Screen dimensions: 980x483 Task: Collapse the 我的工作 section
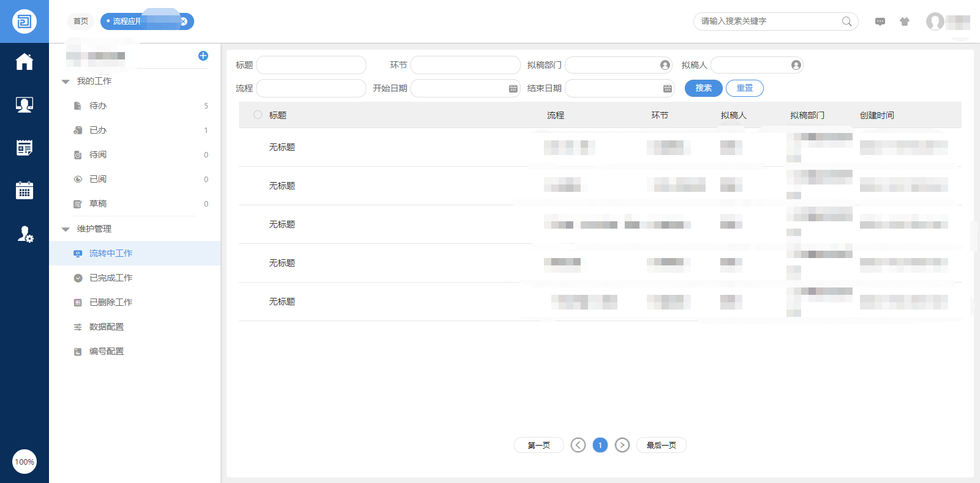tap(66, 82)
